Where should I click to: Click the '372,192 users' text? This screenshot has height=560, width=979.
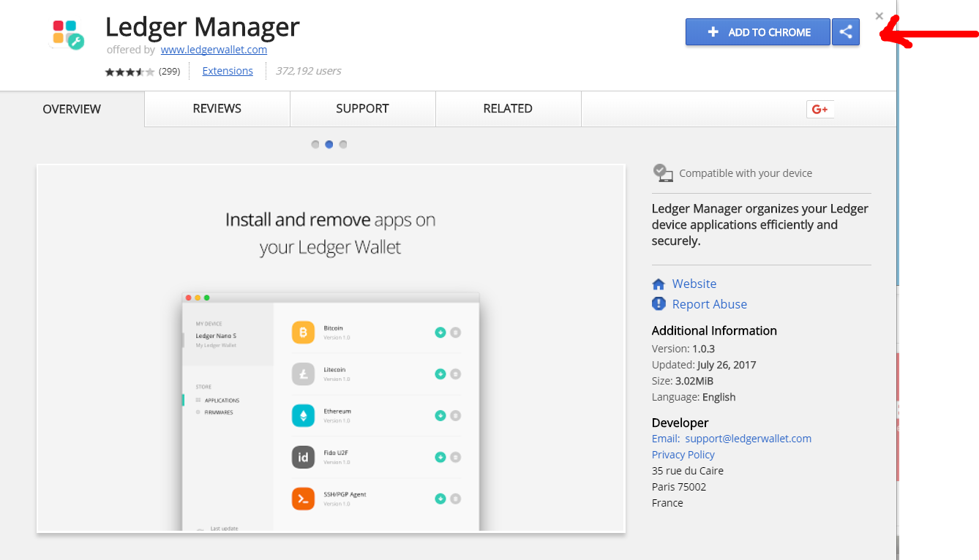308,71
